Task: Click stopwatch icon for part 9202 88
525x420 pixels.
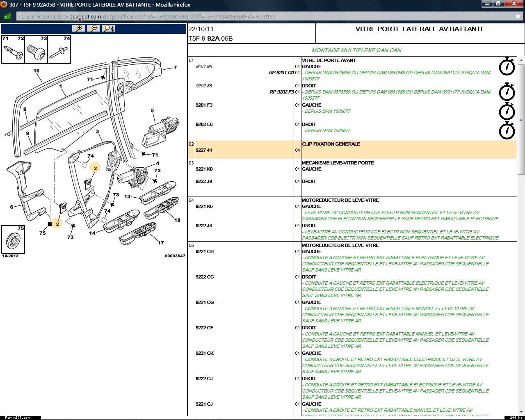Action: coord(507,92)
